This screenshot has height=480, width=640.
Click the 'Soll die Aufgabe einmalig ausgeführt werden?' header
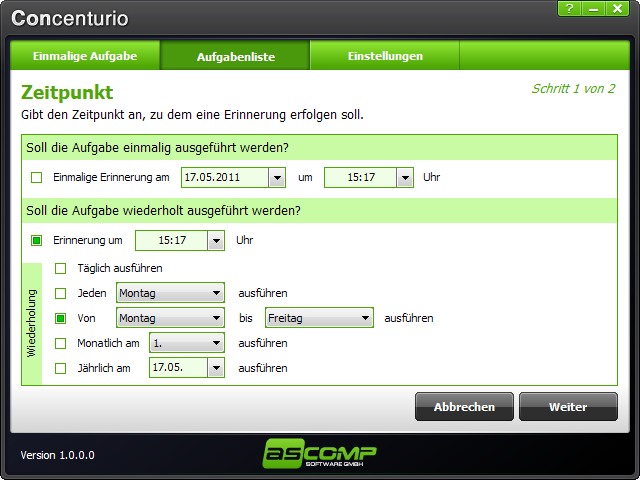[158, 147]
